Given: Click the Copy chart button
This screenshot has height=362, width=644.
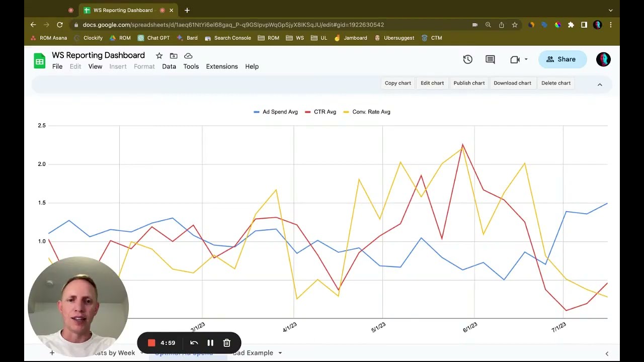Looking at the screenshot, I should click(x=398, y=83).
